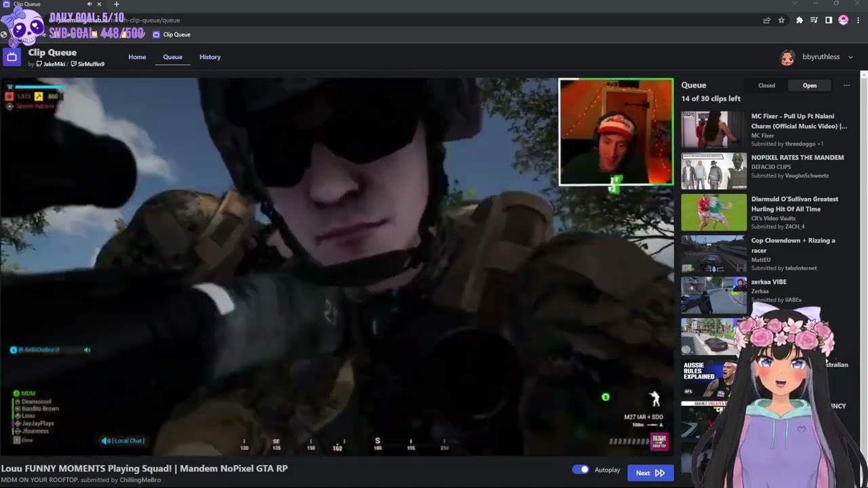
Task: Open zerkaa VIBE clip thumbnail
Action: click(714, 295)
